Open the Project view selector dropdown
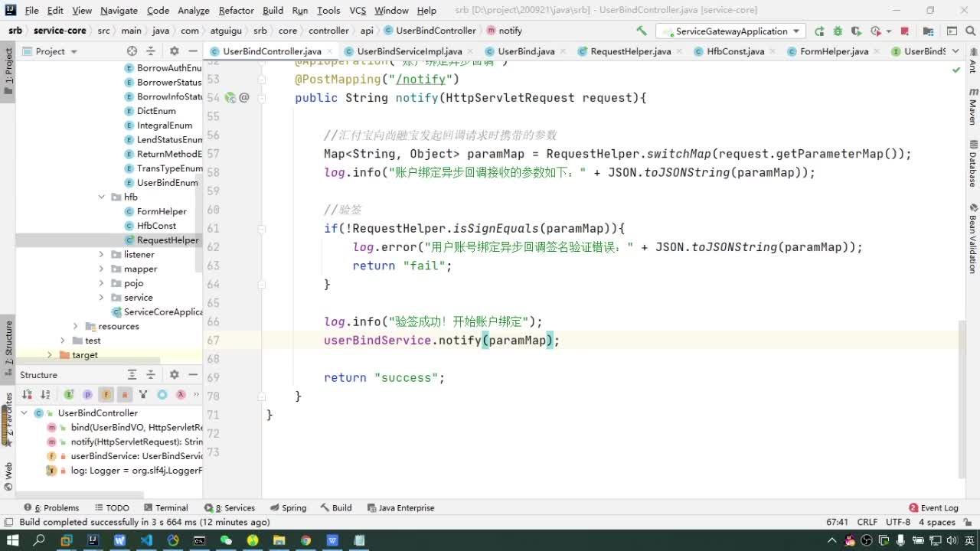 pos(51,51)
